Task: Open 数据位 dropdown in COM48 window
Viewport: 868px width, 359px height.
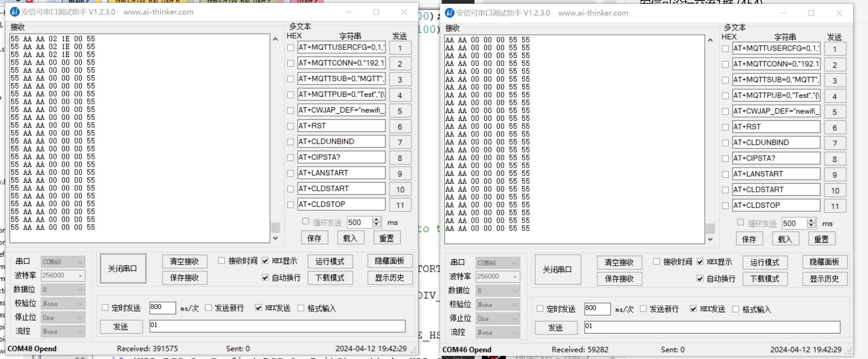Action: [63, 290]
